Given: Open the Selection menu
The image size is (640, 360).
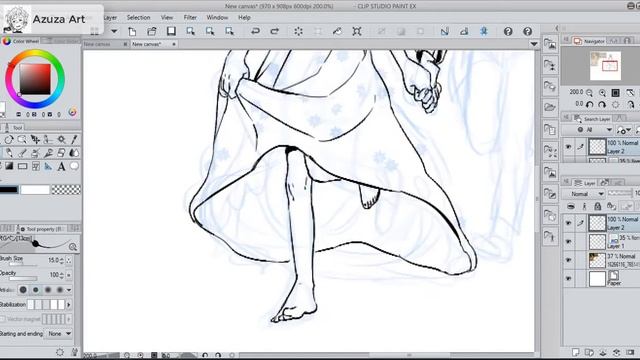Looking at the screenshot, I should [x=138, y=18].
